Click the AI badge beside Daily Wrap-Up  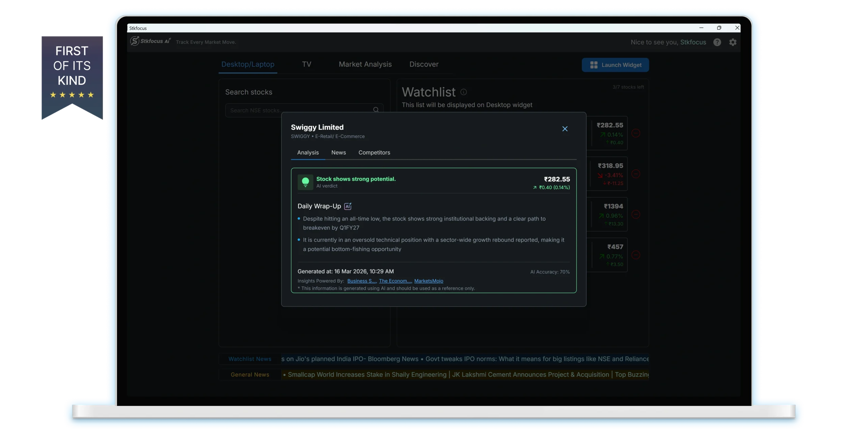click(348, 206)
